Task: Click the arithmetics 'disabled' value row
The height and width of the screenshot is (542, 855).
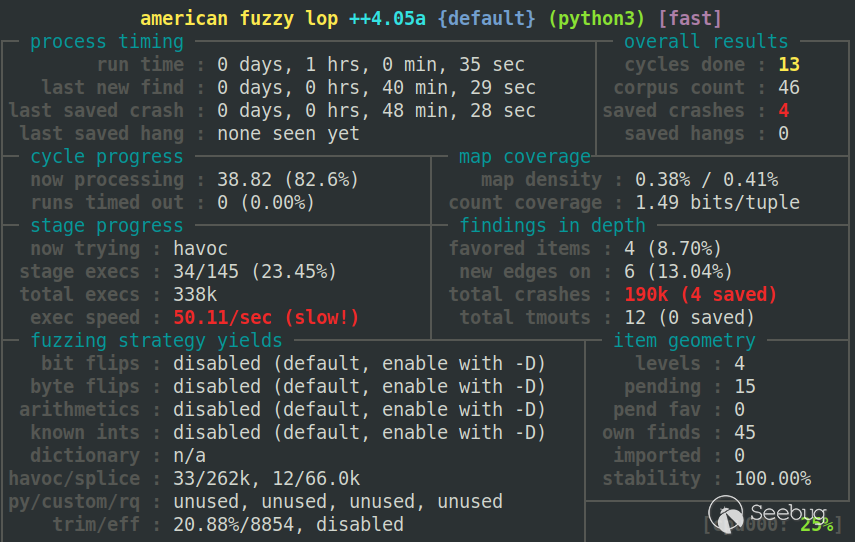Action: 359,409
